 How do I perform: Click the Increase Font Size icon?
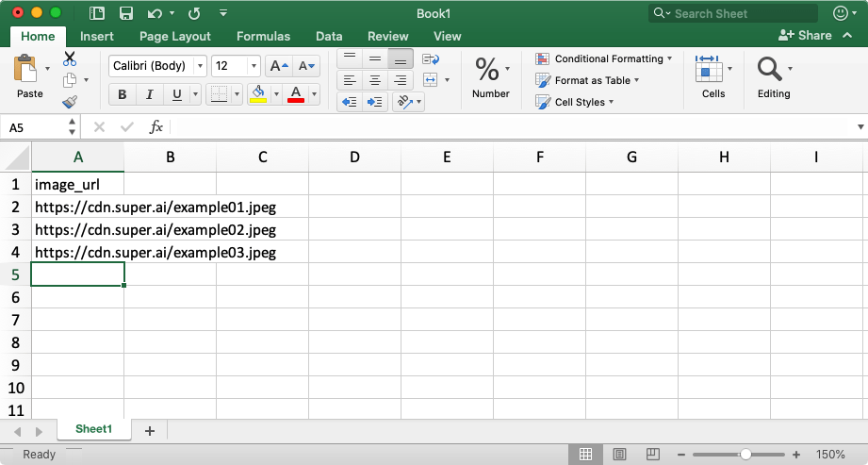(x=278, y=66)
